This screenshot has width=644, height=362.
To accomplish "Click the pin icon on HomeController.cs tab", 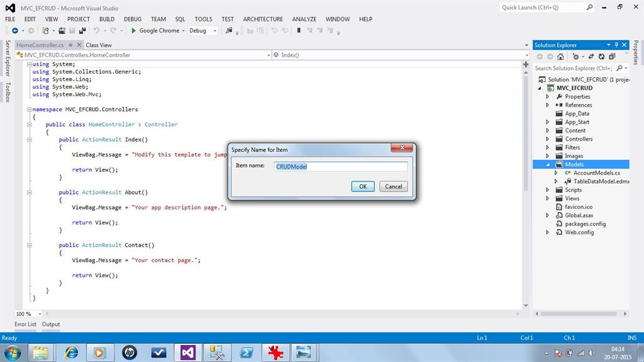I will [70, 45].
